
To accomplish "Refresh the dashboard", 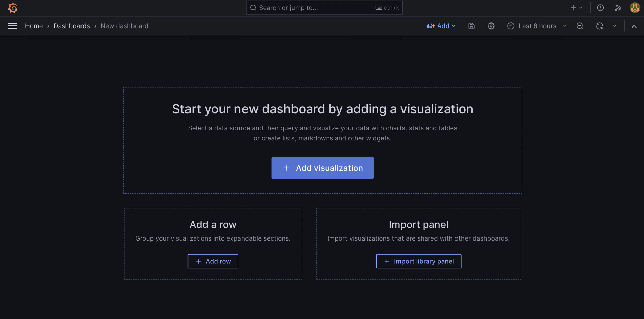I will tap(599, 26).
